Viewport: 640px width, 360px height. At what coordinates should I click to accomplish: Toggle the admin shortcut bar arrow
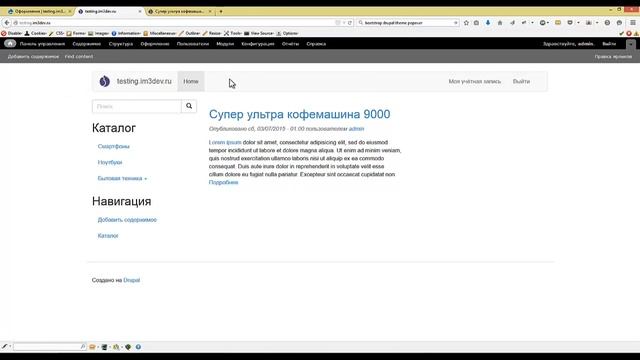[x=631, y=44]
